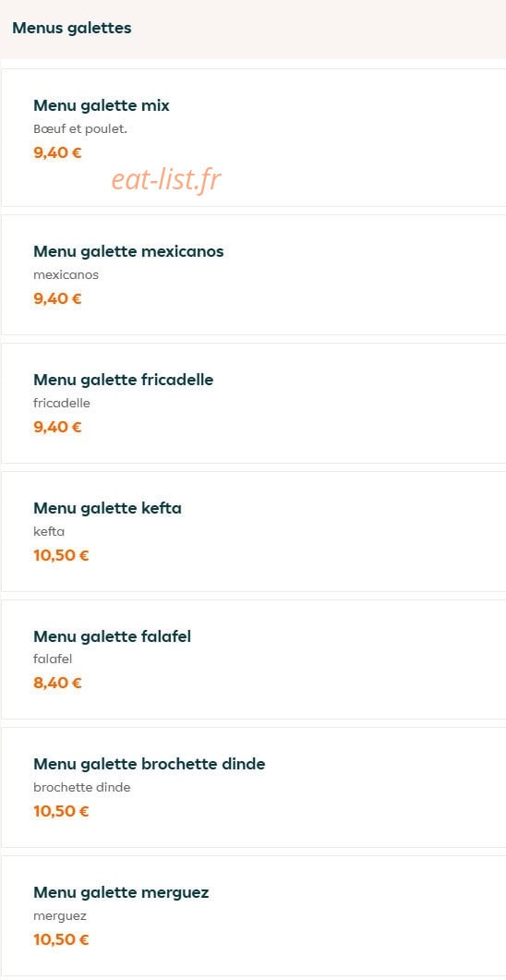Open the Menu galette mix item
Viewport: 506px width, 980px height.
[253, 138]
